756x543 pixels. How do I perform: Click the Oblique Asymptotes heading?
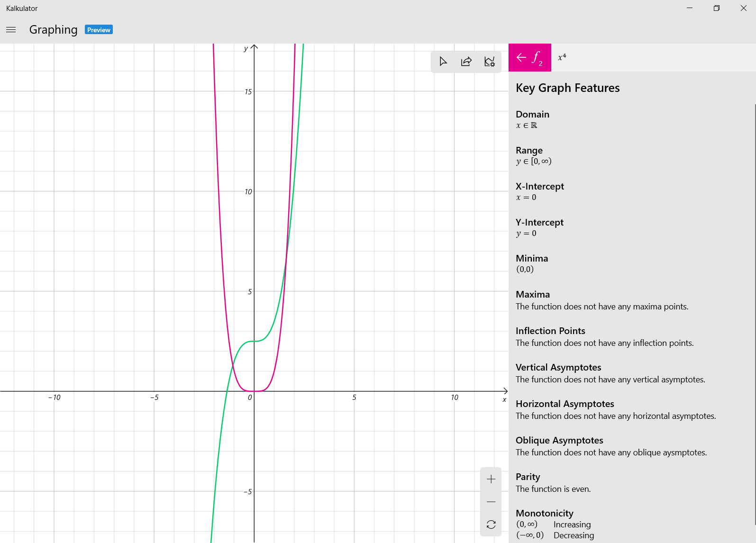559,440
